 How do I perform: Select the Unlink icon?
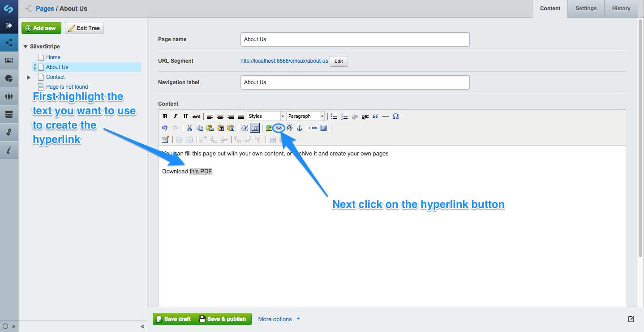click(x=289, y=128)
